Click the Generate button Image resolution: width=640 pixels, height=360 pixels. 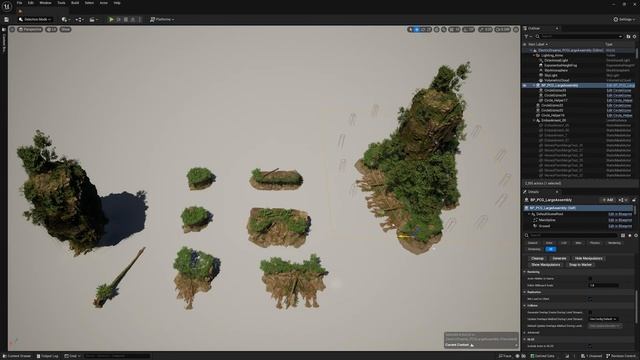coord(559,258)
